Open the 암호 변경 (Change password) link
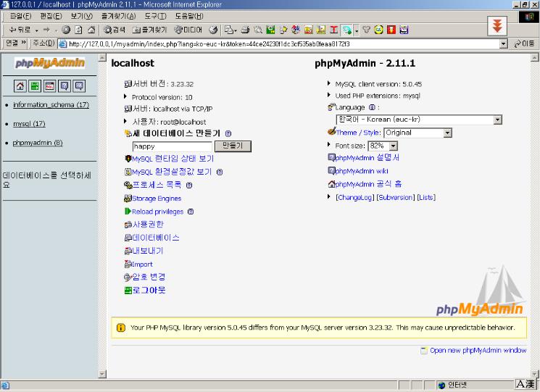Screen dimensions: 540x392 [149, 277]
